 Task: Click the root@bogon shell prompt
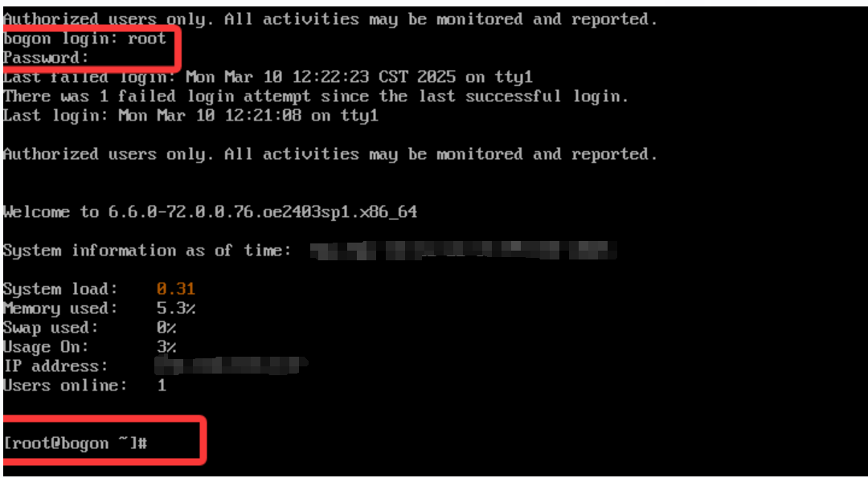76,443
